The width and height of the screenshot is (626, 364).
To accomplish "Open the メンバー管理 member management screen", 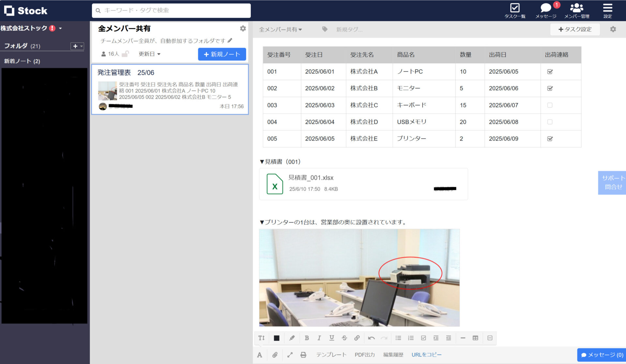I will coord(576,10).
